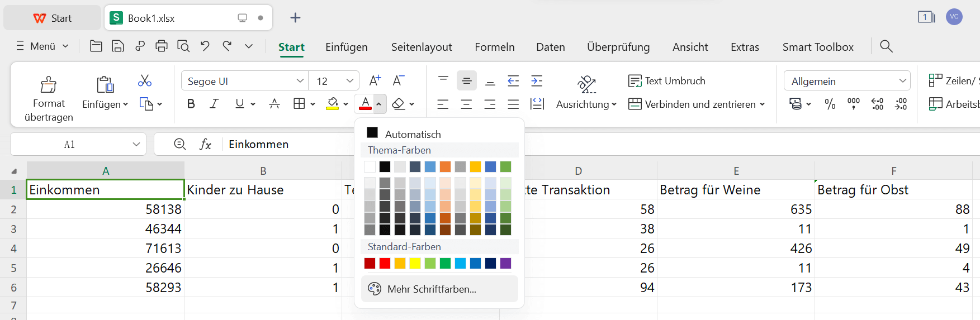This screenshot has height=320, width=980.
Task: Click the Format übertragen paintbrush icon
Action: point(49,85)
